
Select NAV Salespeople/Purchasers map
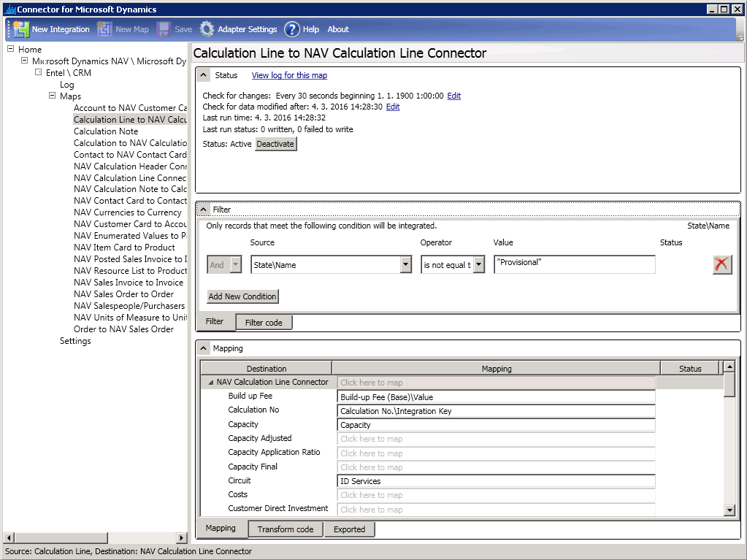(129, 306)
